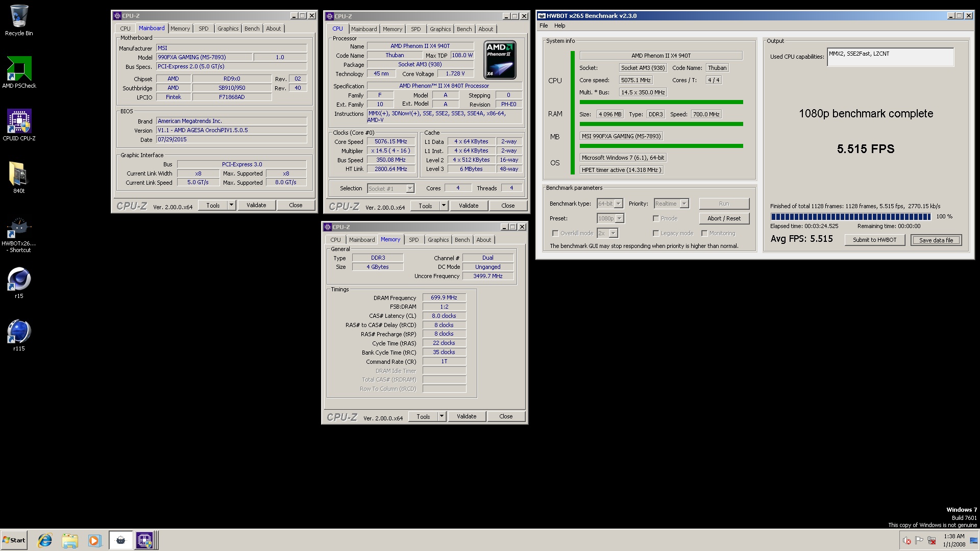Viewport: 980px width, 551px height.
Task: Switch to Memory tab in Mainboard CPU-Z window
Action: click(x=180, y=29)
